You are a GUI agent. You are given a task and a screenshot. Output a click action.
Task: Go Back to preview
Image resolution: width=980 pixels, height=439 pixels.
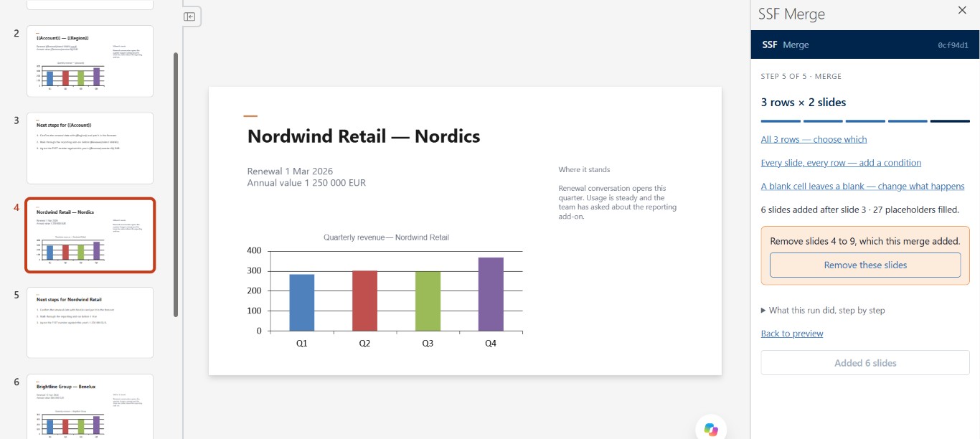[792, 334]
